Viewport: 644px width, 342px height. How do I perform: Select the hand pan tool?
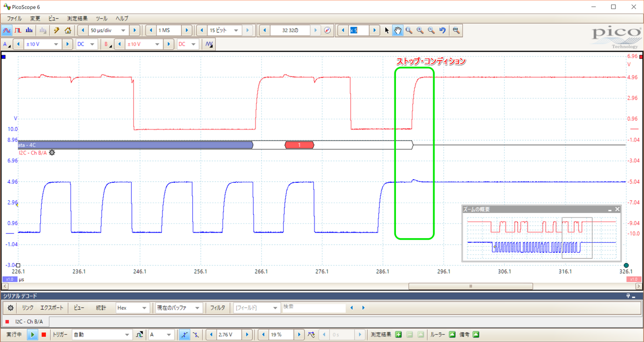[x=397, y=30]
